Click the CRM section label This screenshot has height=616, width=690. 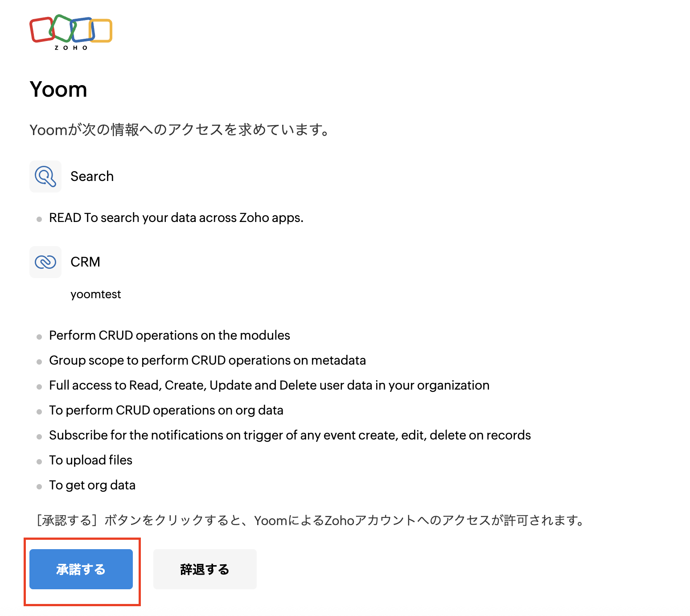tap(85, 262)
